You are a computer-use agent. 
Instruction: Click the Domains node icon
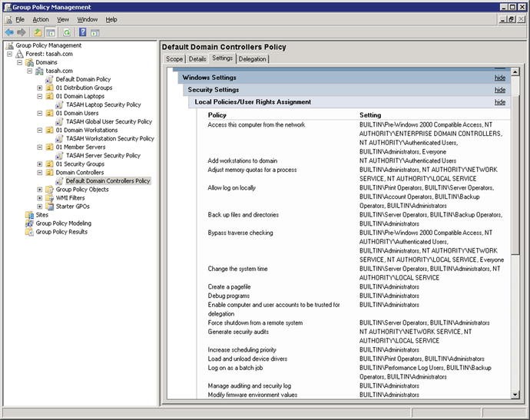click(x=30, y=62)
